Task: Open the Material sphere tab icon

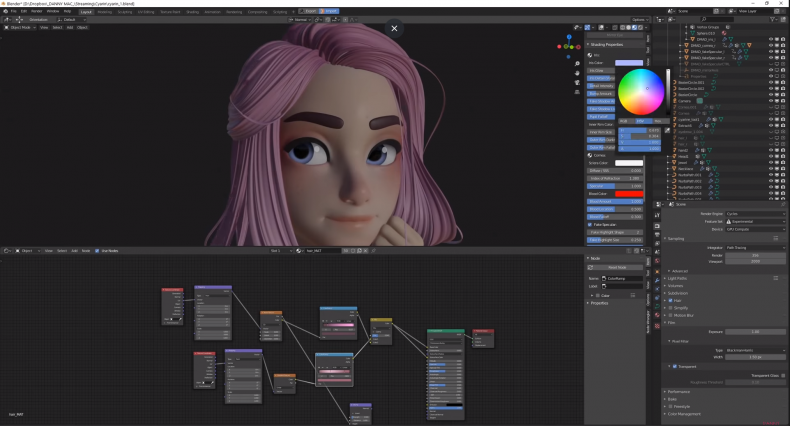Action: pyautogui.click(x=657, y=315)
